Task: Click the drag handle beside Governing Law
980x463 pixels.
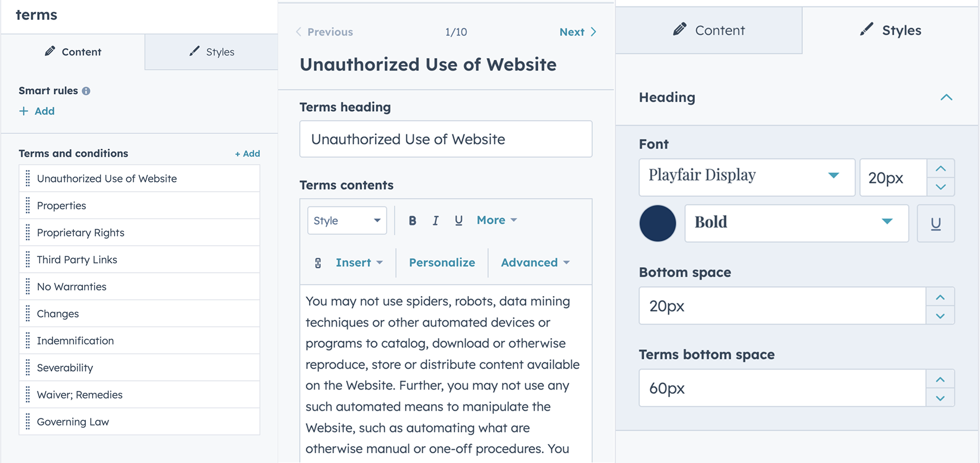Action: tap(28, 422)
